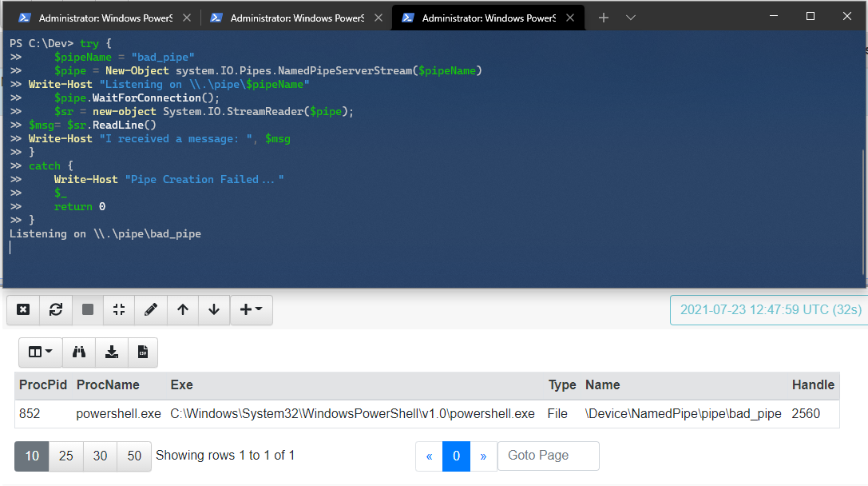The height and width of the screenshot is (486, 868).
Task: Sort by the ProcPid column header
Action: [43, 384]
